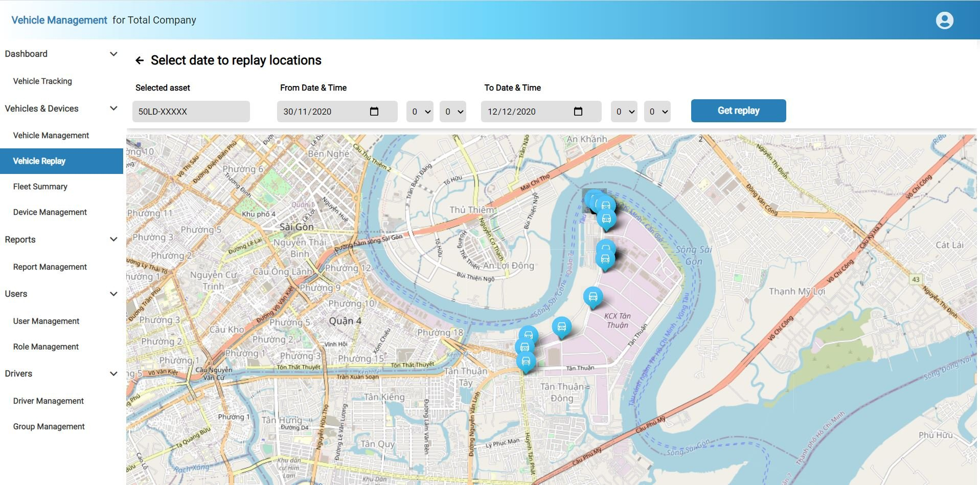Click the back arrow beside page title
The width and height of the screenshot is (980, 485).
[x=140, y=61]
